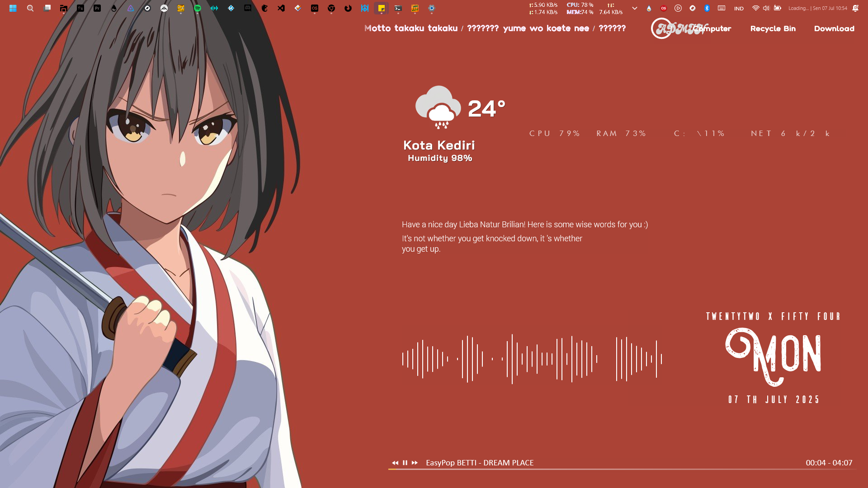Click the rainy cloud weather icon

438,108
